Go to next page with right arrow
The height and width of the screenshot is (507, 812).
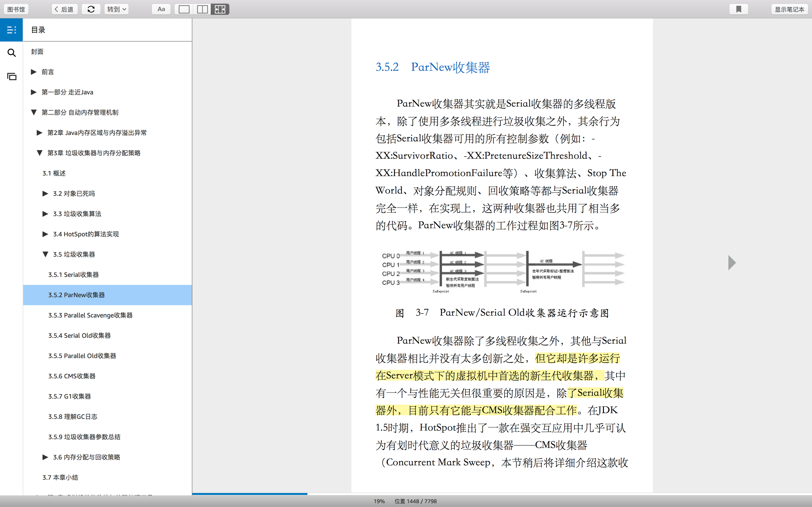coord(732,263)
